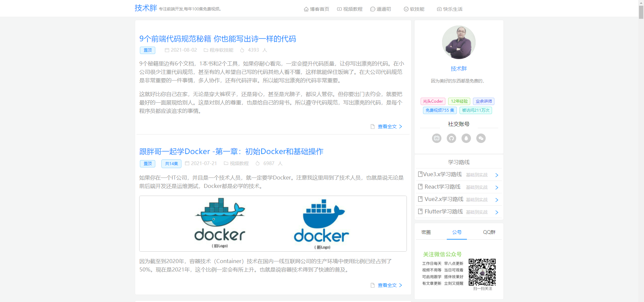Open article 9个前端代码规范秘籍
Screen dimensions: 644x302
pyautogui.click(x=218, y=39)
